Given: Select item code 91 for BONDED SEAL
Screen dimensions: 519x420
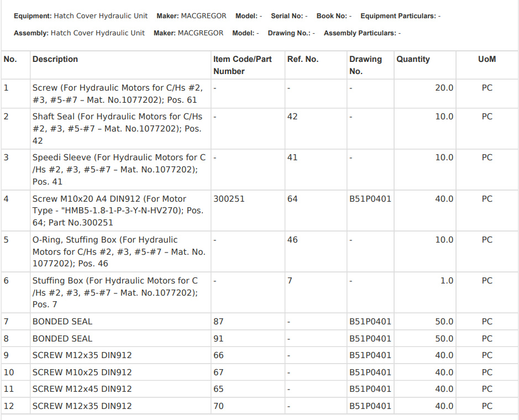Looking at the screenshot, I should point(218,338).
